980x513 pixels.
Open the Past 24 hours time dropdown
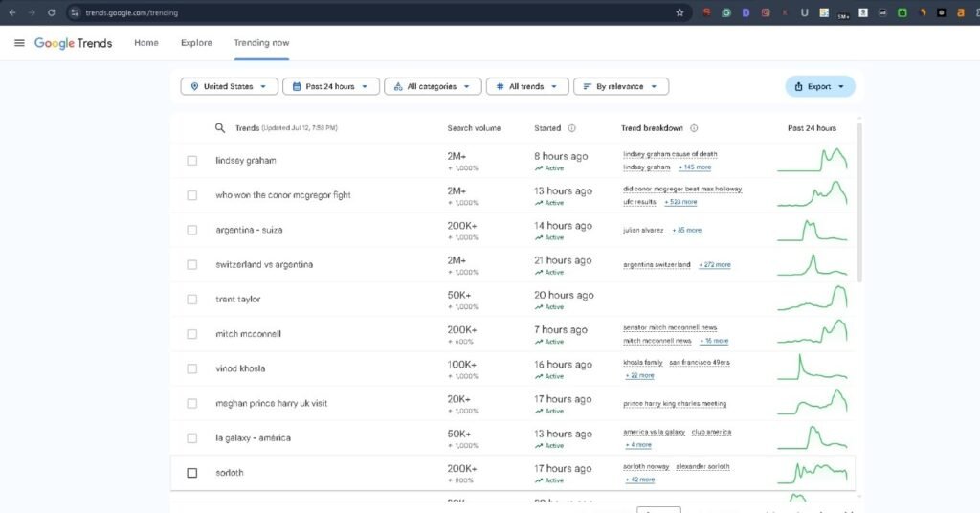330,86
